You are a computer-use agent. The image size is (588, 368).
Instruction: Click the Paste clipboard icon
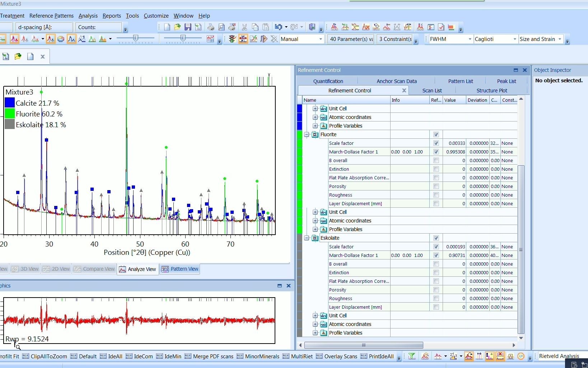[266, 27]
